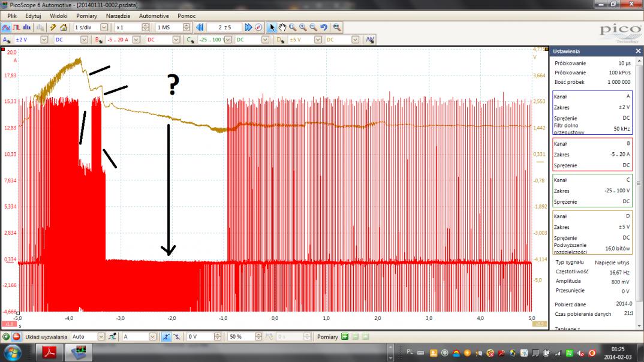Open the 1 s/div timebase dropdown

pos(104,28)
